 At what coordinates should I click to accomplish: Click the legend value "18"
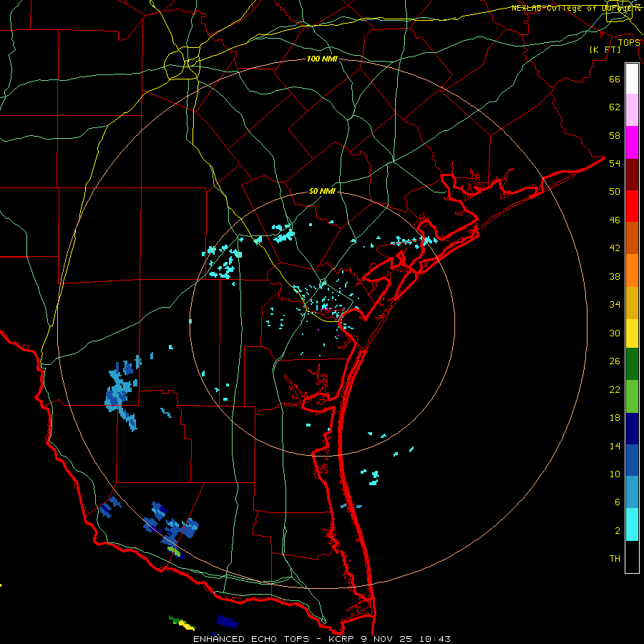pyautogui.click(x=615, y=418)
